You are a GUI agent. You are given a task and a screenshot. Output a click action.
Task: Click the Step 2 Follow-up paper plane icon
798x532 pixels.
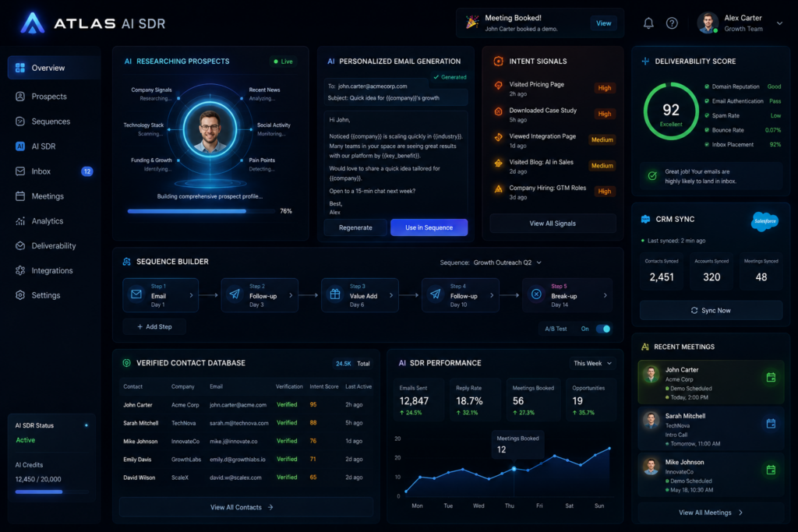tap(235, 294)
